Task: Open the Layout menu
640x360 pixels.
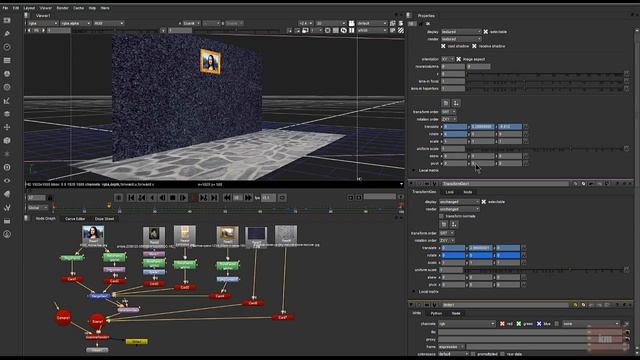Action: (x=29, y=8)
